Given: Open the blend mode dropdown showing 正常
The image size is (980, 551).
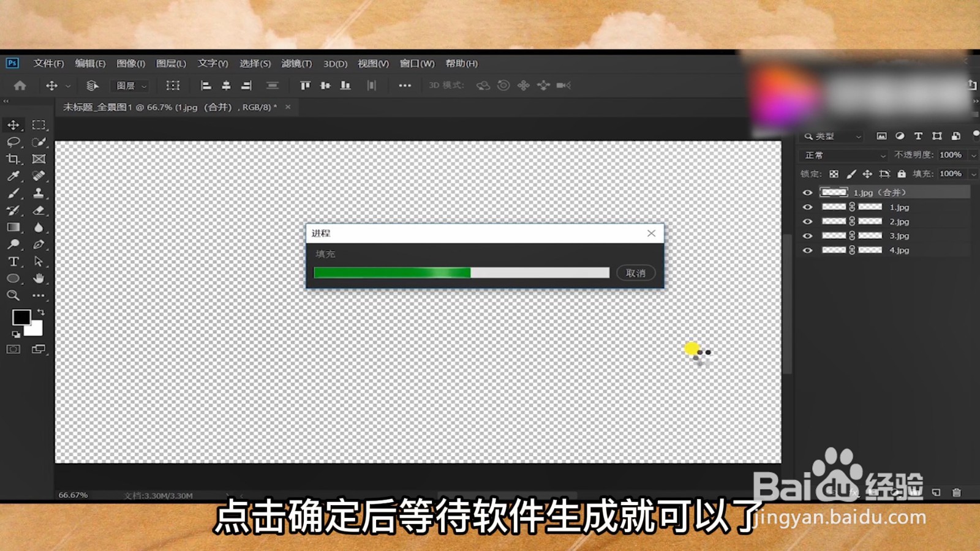Looking at the screenshot, I should point(842,155).
